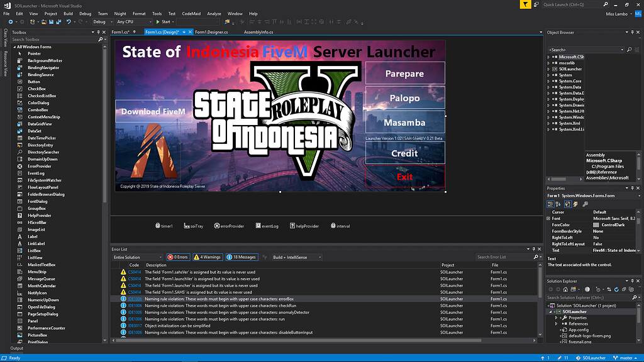Click the Navigate Backward toolbar icon
This screenshot has height=362, width=644.
click(11, 22)
